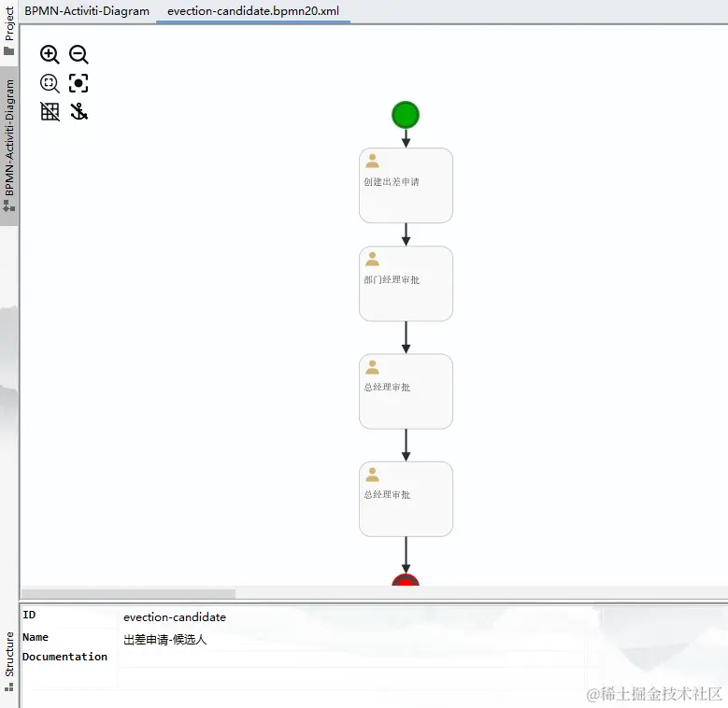Click the ID property label
Image resolution: width=728 pixels, height=708 pixels.
(x=29, y=615)
